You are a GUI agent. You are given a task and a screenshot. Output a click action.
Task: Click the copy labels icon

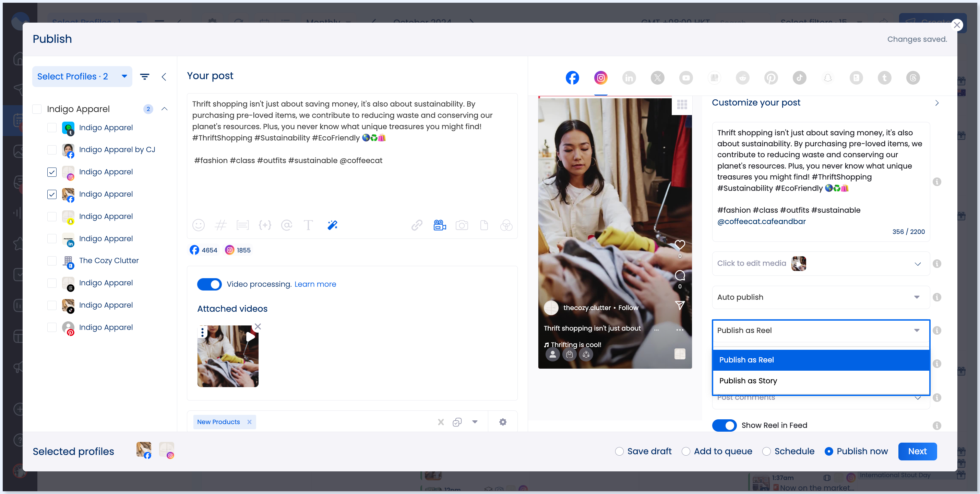click(x=457, y=422)
